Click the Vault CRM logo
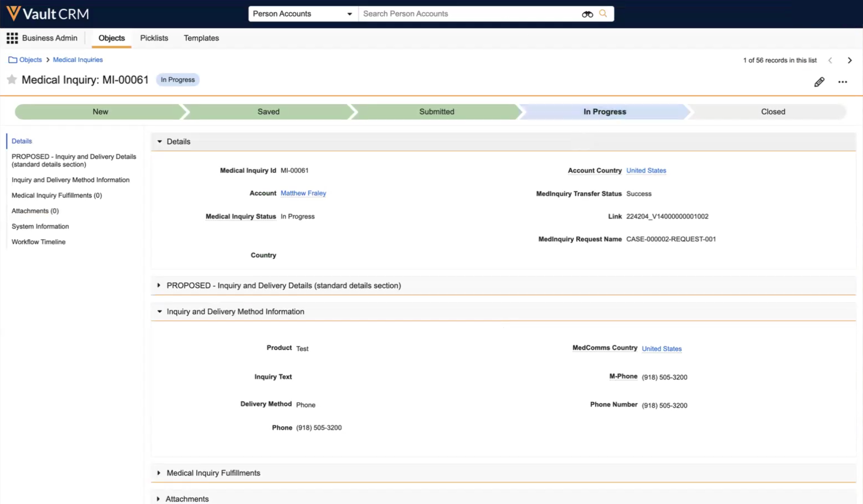 point(48,14)
